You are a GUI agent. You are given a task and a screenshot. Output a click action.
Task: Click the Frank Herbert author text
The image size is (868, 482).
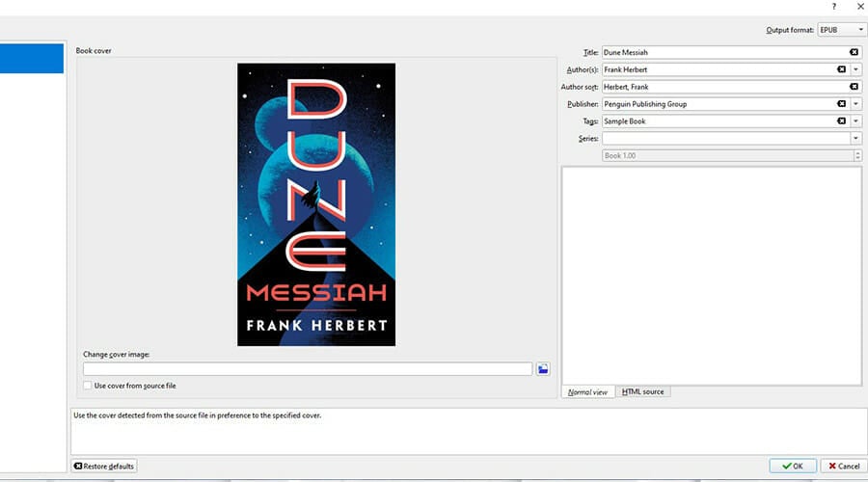pyautogui.click(x=626, y=69)
